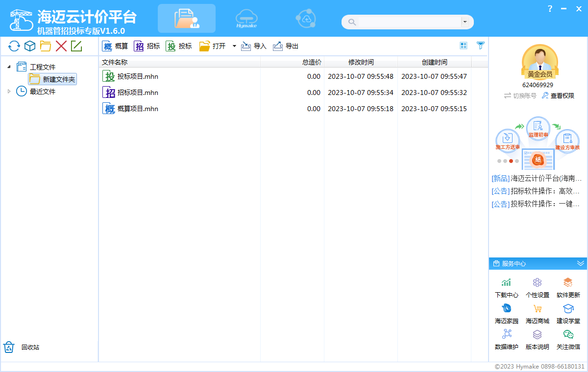The image size is (588, 372).
Task: Select the file 概算项目.mhn
Action: (138, 109)
